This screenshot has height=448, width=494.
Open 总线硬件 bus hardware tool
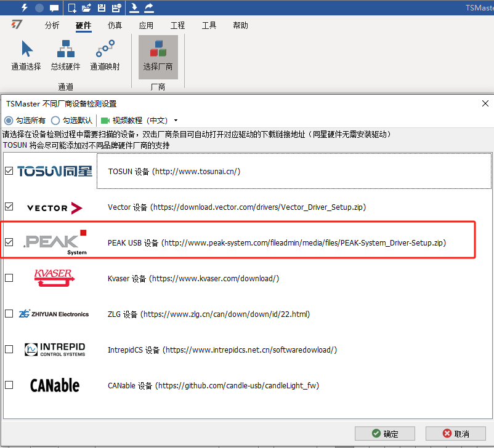pos(65,55)
